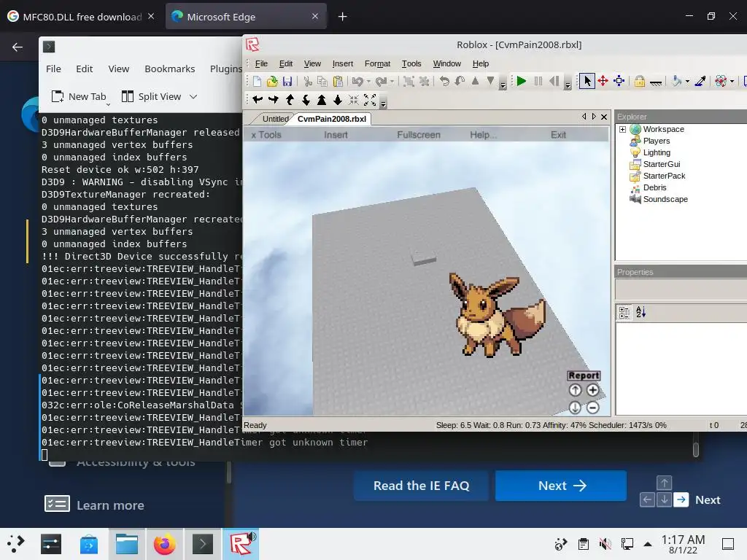Click the Read the IE FAQ button
Image resolution: width=747 pixels, height=560 pixels.
[421, 486]
